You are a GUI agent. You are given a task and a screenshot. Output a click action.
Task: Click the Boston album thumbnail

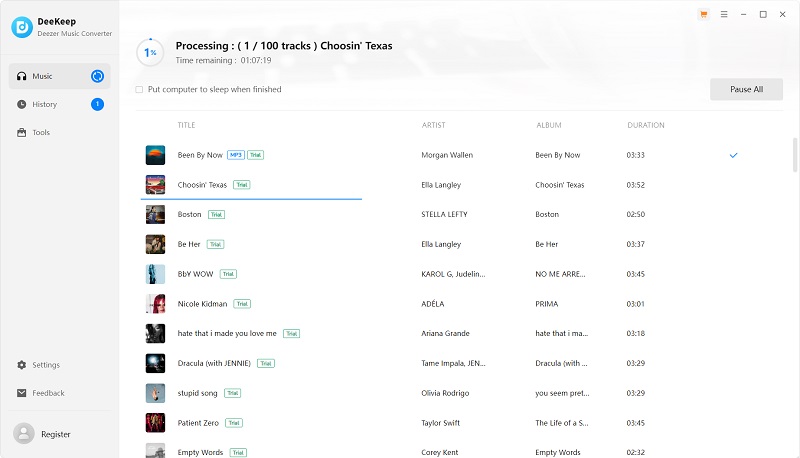(x=155, y=215)
